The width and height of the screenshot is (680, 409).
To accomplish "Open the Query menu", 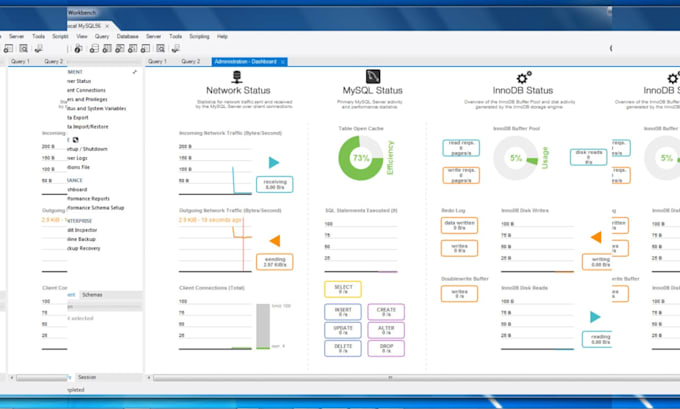I will (x=102, y=36).
